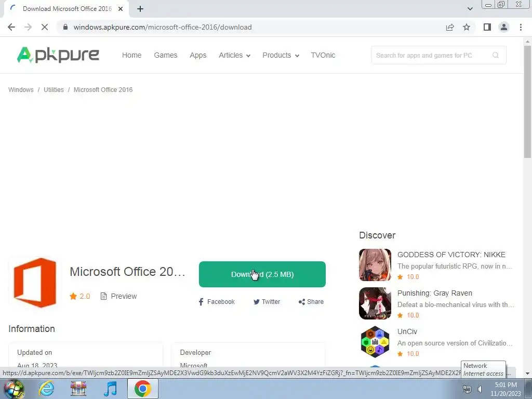This screenshot has width=532, height=399.
Task: Click the Punishing: Gray Raven title
Action: pos(435,293)
